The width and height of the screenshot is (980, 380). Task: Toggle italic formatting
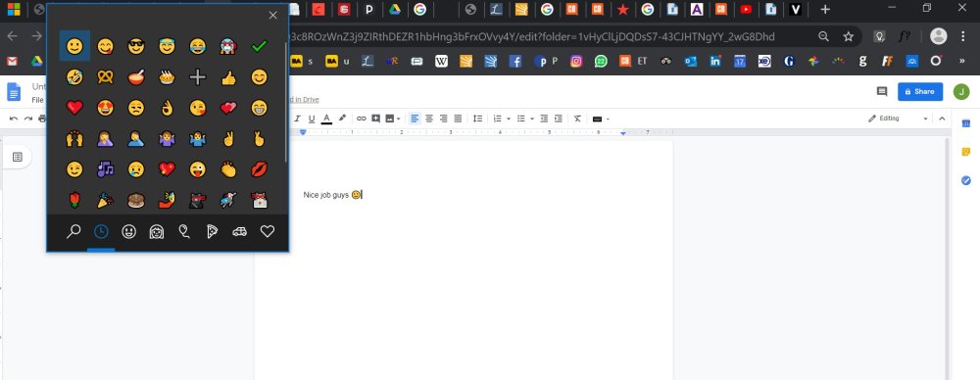point(298,119)
